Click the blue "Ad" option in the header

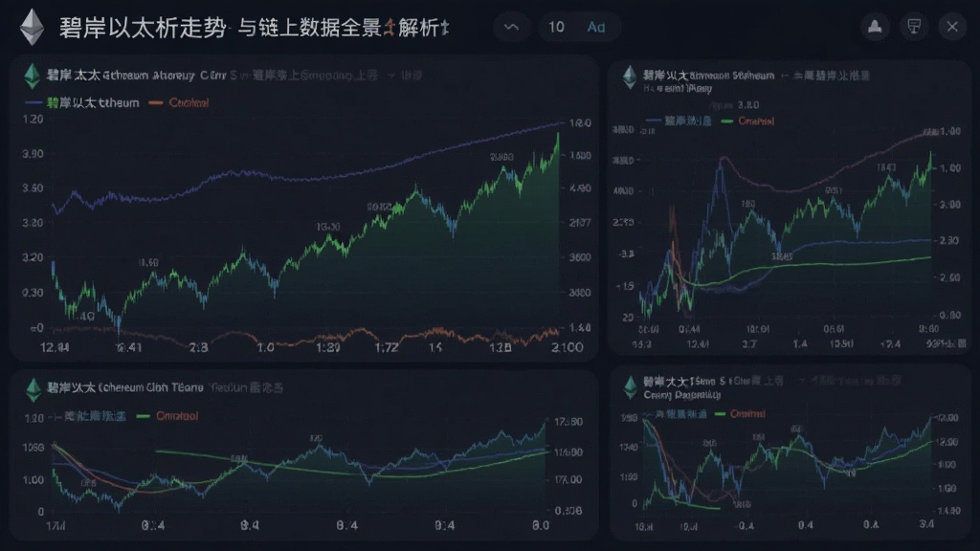[x=595, y=27]
